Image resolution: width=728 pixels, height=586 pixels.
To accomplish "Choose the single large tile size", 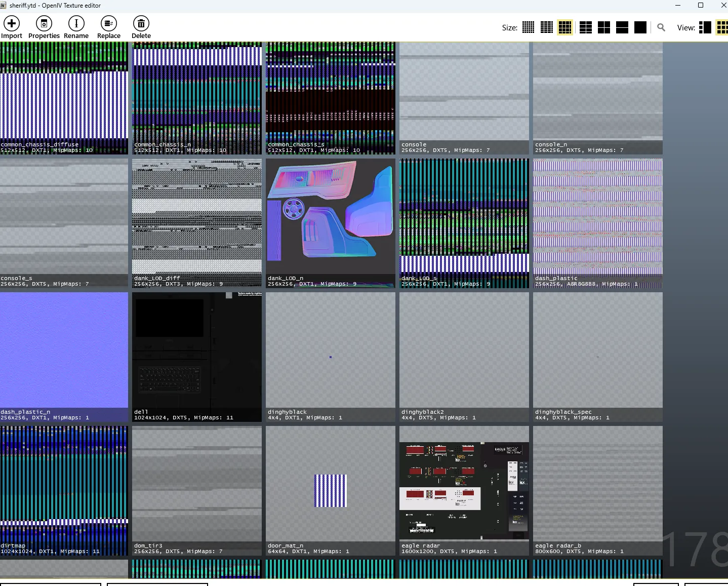I will point(640,27).
